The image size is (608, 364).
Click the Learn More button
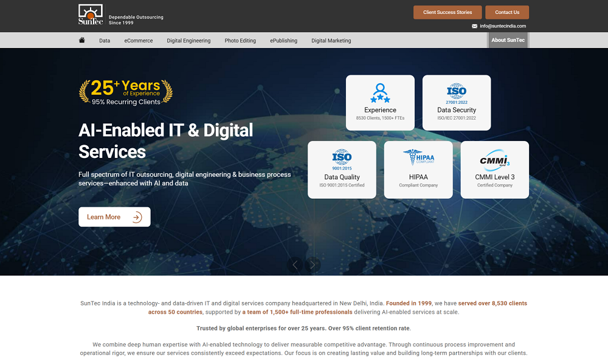click(114, 217)
